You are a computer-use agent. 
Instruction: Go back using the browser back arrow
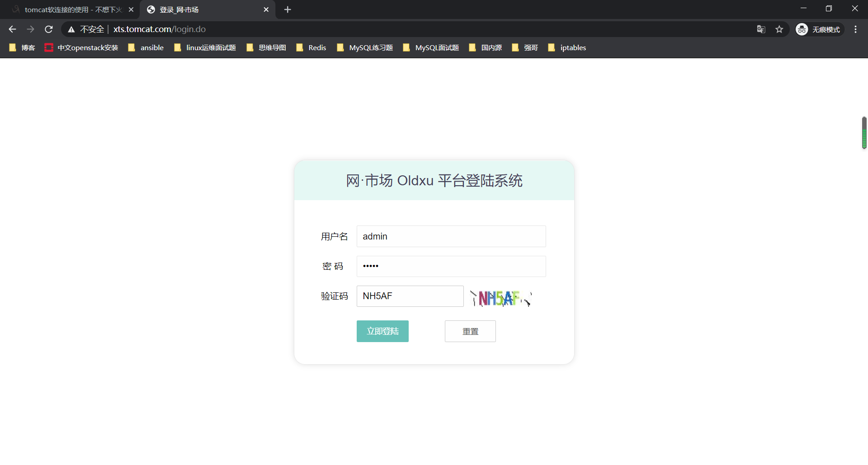tap(12, 29)
